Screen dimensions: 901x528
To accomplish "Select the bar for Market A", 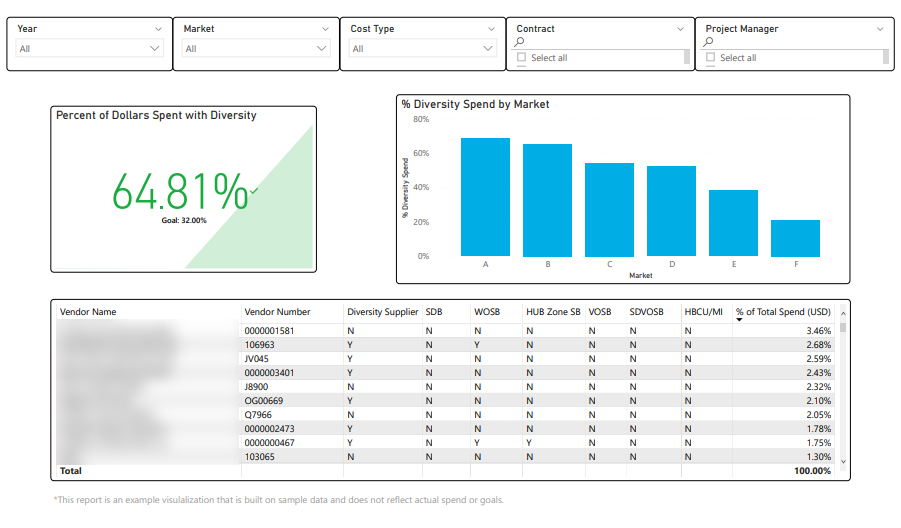I will pos(485,197).
